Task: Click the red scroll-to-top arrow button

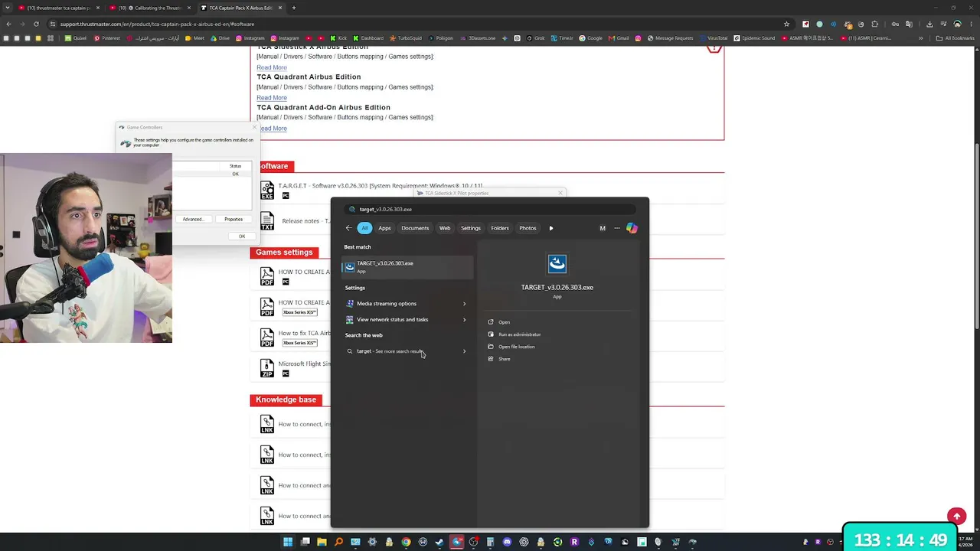Action: tap(956, 517)
